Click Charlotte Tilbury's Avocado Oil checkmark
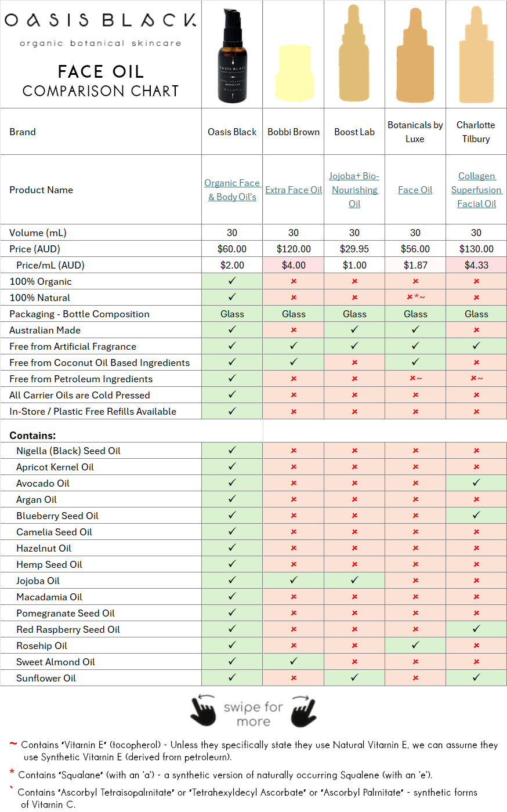507x812 pixels. (476, 483)
